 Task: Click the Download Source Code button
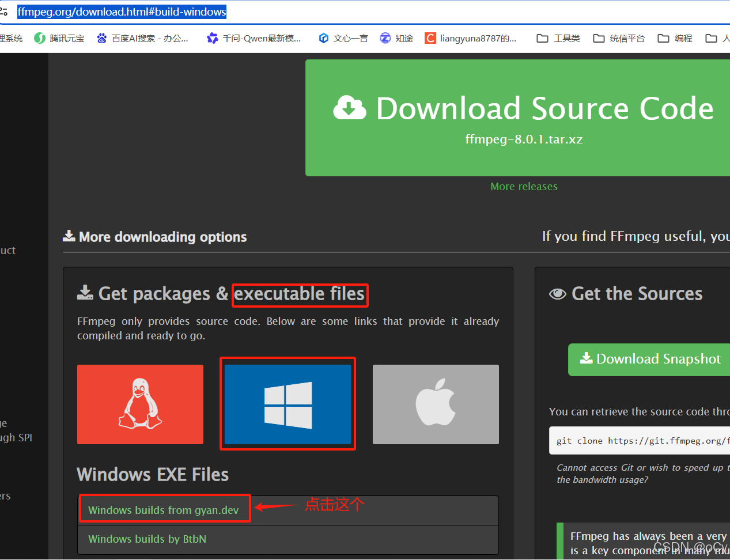(517, 118)
